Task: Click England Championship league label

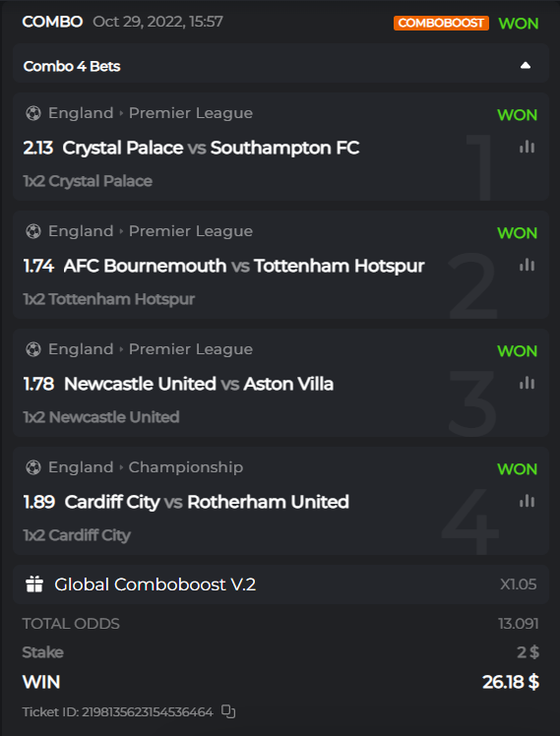Action: 146,467
